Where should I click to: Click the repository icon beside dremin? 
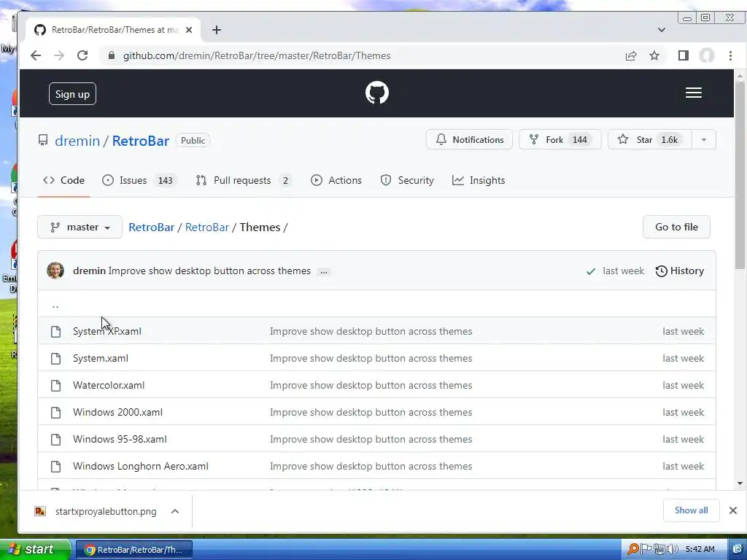point(43,141)
